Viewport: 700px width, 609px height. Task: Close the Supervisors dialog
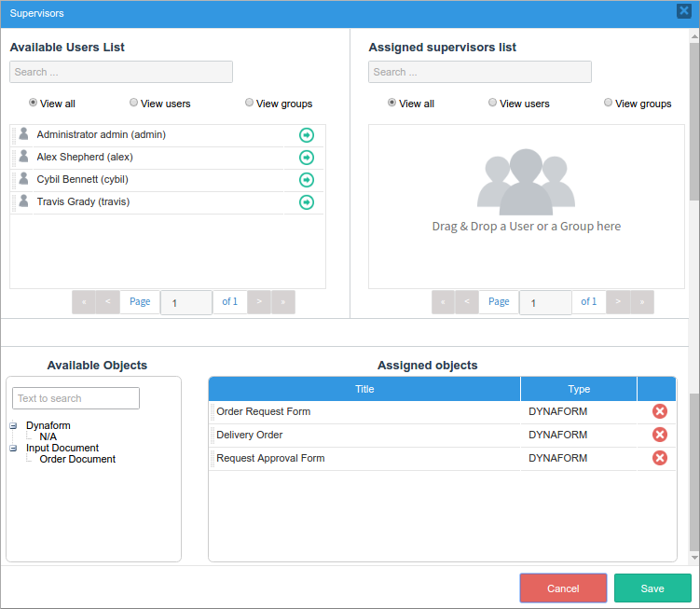[683, 11]
